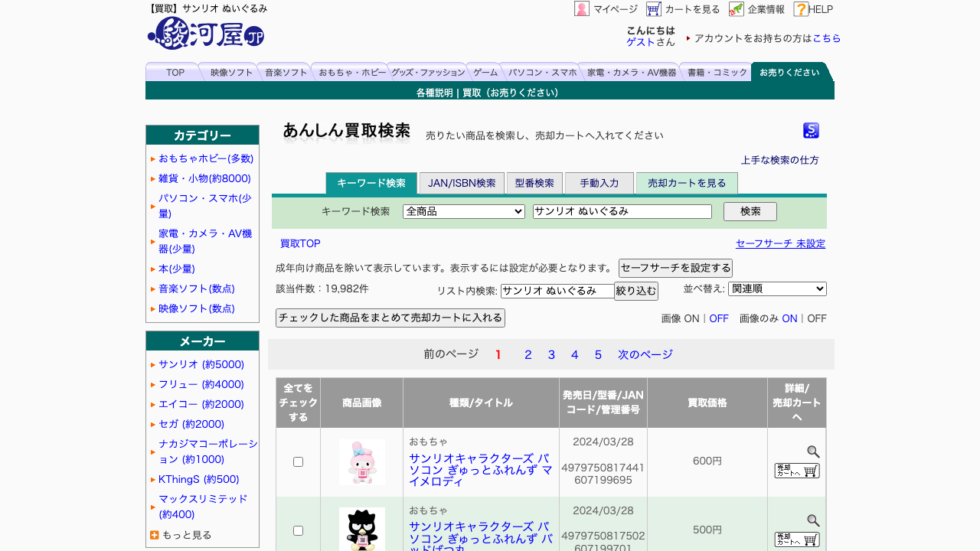Click the リスト内検索 input field
This screenshot has width=980, height=551.
557,291
